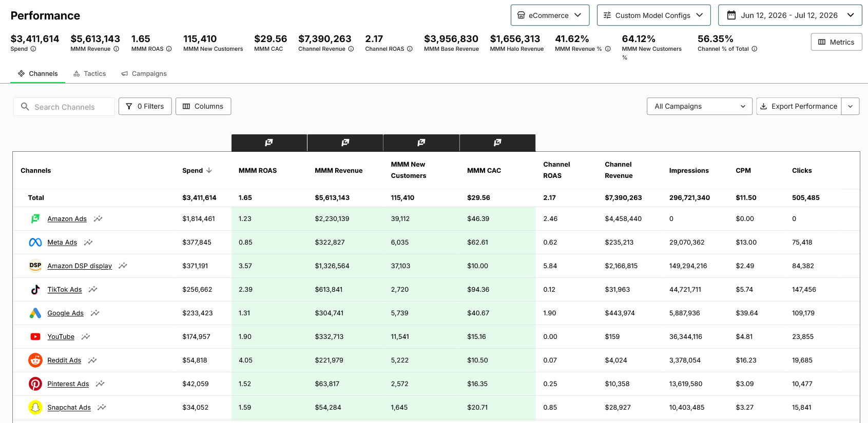Screen dimensions: 868x423
Task: Open the Amazon DSP display channel link
Action: tap(80, 266)
